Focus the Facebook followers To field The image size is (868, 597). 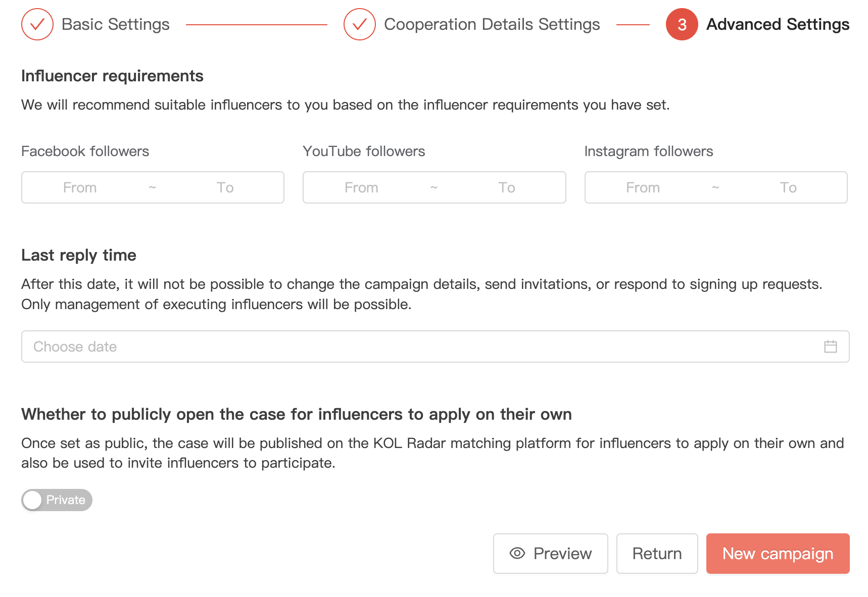[x=225, y=187]
